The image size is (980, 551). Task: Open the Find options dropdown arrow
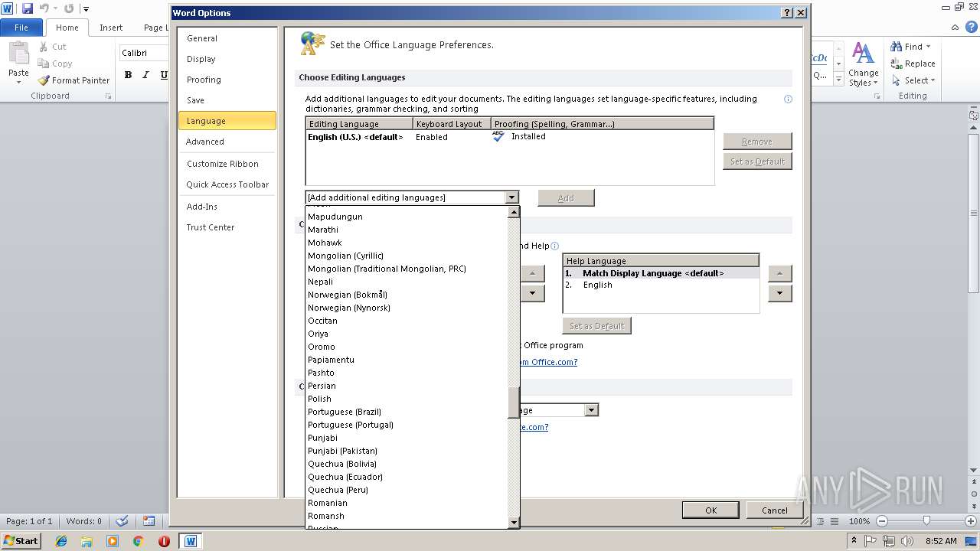click(x=929, y=47)
